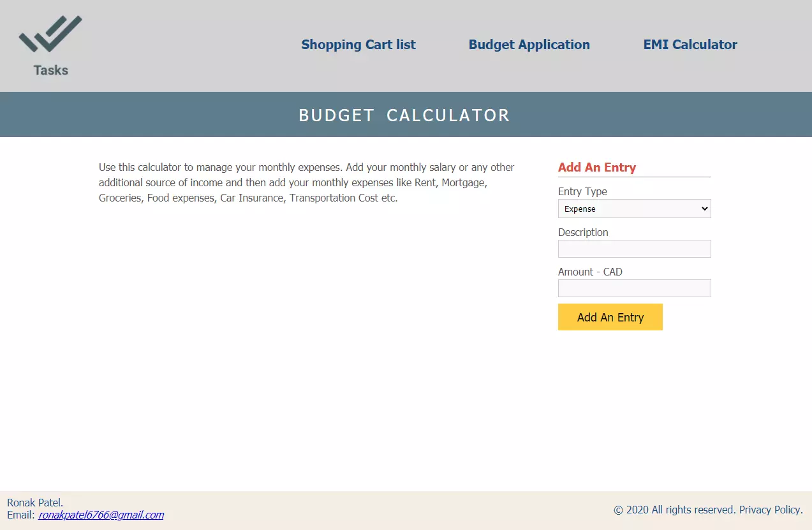Select the red Add An Entry heading
The image size is (812, 530).
[597, 167]
